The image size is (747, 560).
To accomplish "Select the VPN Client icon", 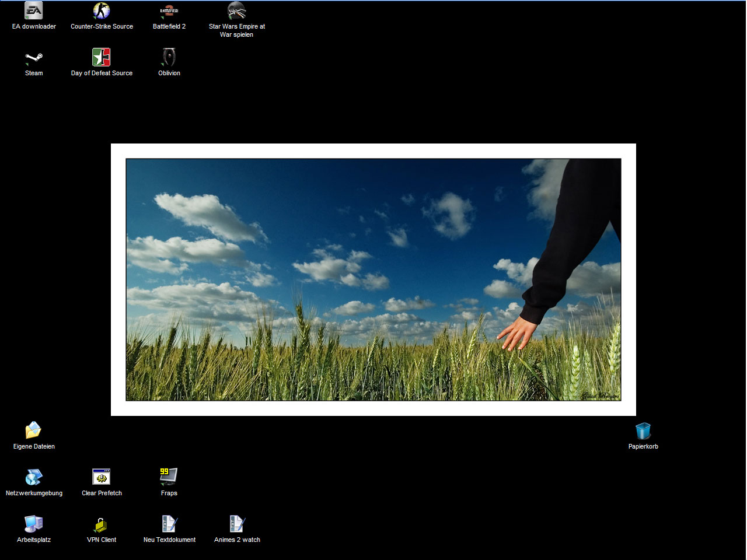I will tap(102, 524).
